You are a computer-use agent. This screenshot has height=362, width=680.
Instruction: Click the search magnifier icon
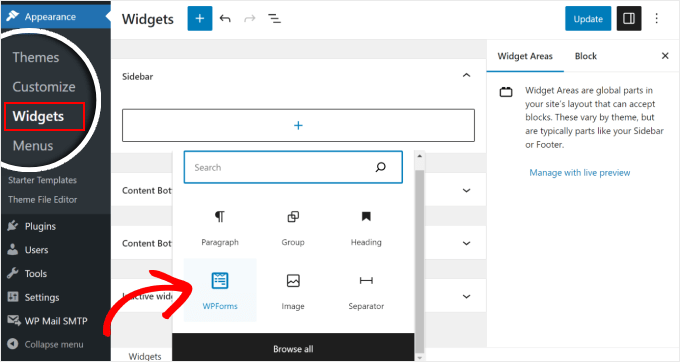click(x=380, y=167)
